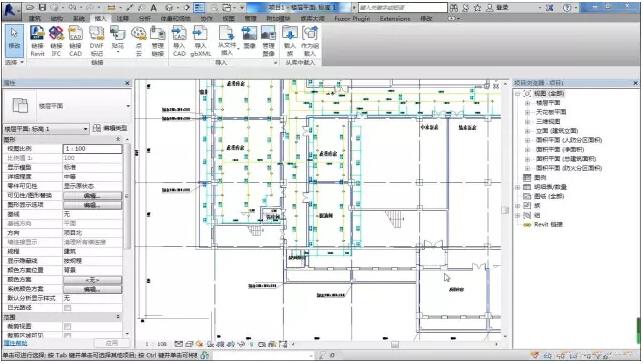The height and width of the screenshot is (364, 643).
Task: Expand the 楼层平面 node in project browser
Action: pyautogui.click(x=528, y=103)
